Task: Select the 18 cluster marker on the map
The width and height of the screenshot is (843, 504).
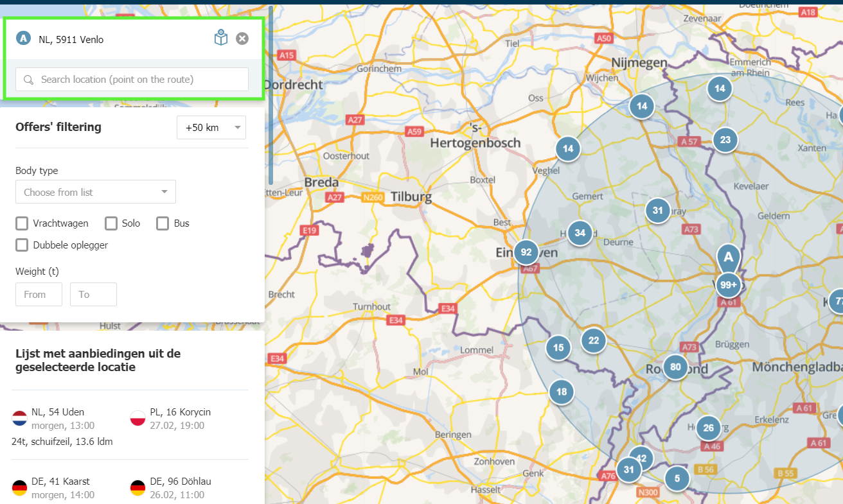Action: 562,392
